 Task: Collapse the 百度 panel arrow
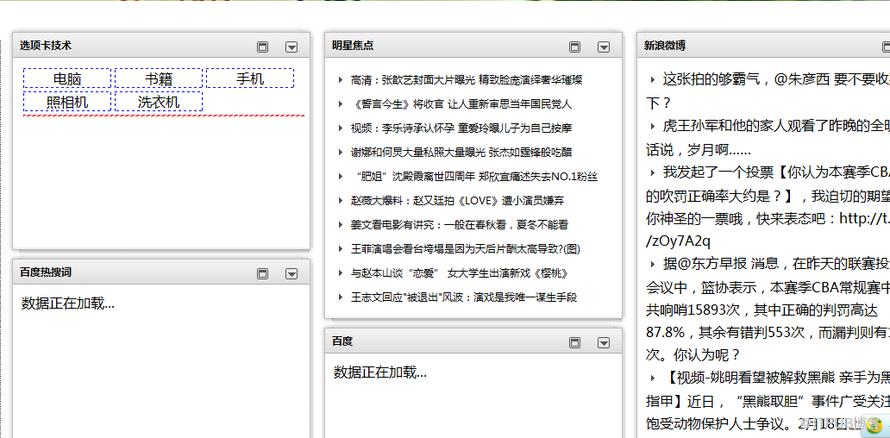click(x=603, y=343)
